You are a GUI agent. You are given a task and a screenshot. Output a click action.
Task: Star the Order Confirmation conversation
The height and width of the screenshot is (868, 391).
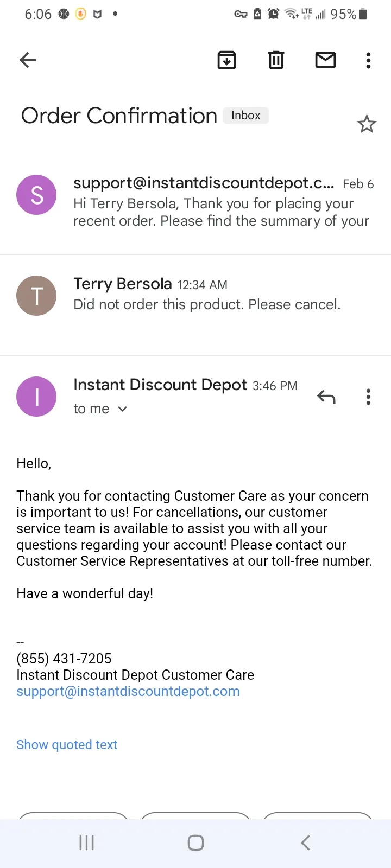(x=367, y=124)
